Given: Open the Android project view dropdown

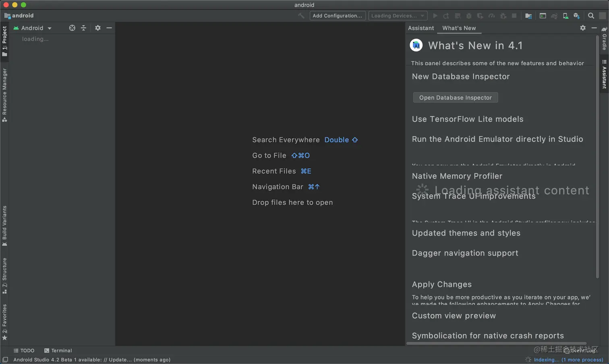Looking at the screenshot, I should [32, 28].
